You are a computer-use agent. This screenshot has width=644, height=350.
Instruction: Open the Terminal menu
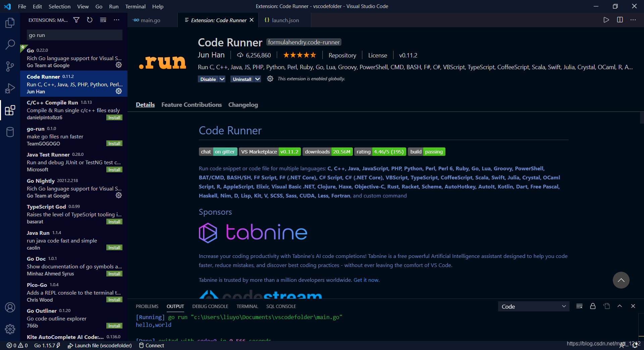(x=135, y=6)
